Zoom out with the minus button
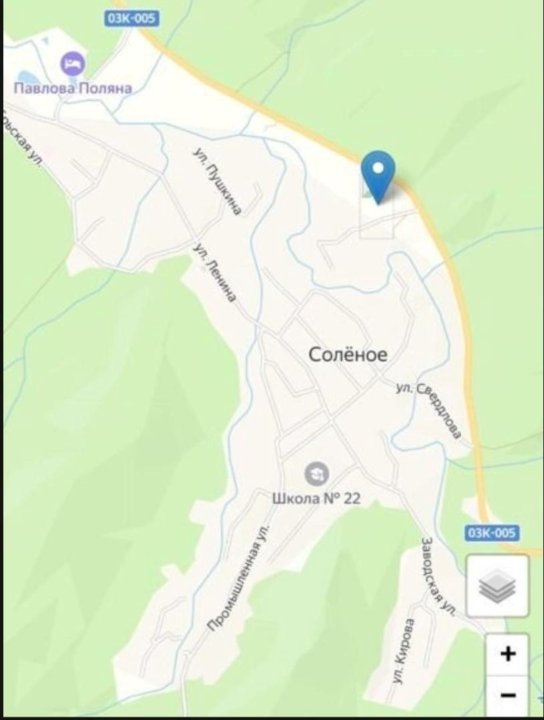Image resolution: width=544 pixels, height=720 pixels. [507, 695]
